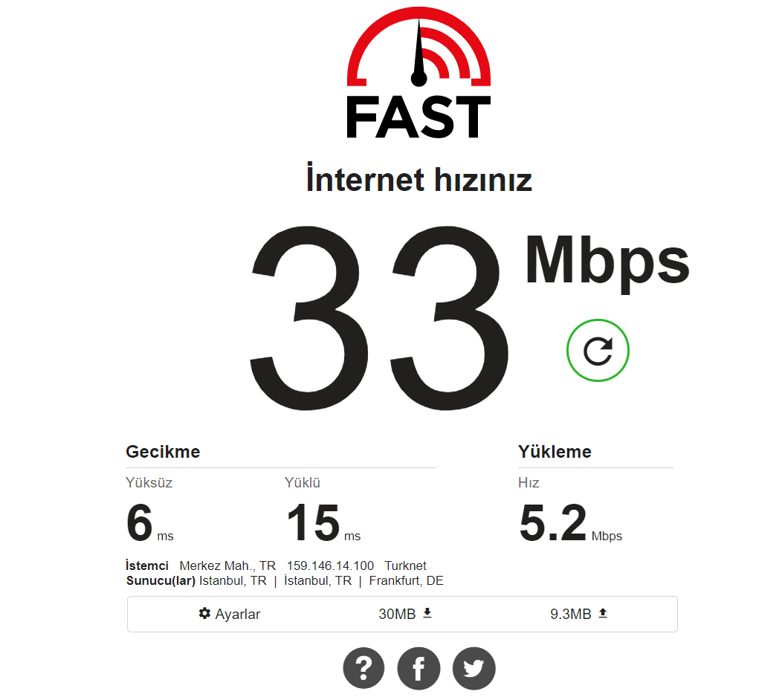Image resolution: width=782 pixels, height=700 pixels.
Task: Click the upload arrow icon beside 9.3MB
Action: tap(603, 613)
